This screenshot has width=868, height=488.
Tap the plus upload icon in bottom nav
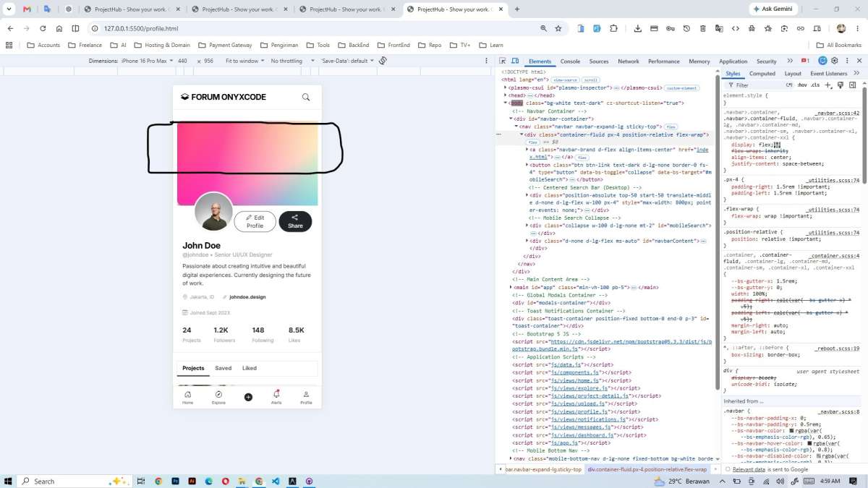tap(248, 397)
